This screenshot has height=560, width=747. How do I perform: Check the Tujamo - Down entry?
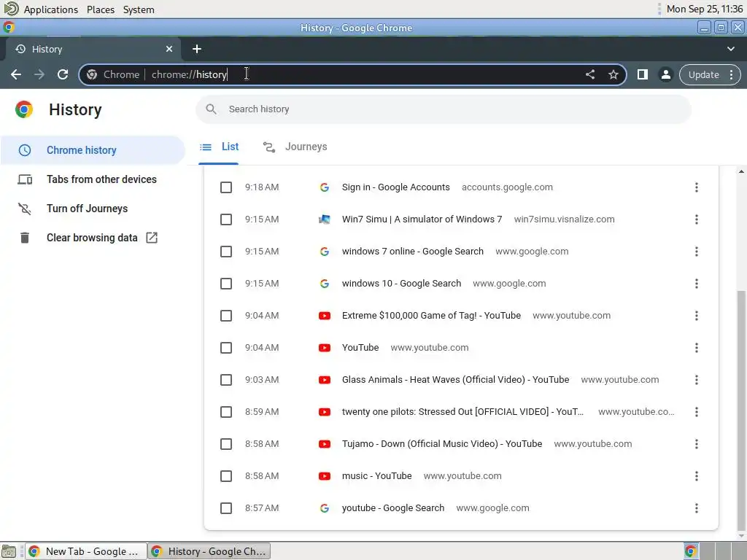[x=226, y=444]
